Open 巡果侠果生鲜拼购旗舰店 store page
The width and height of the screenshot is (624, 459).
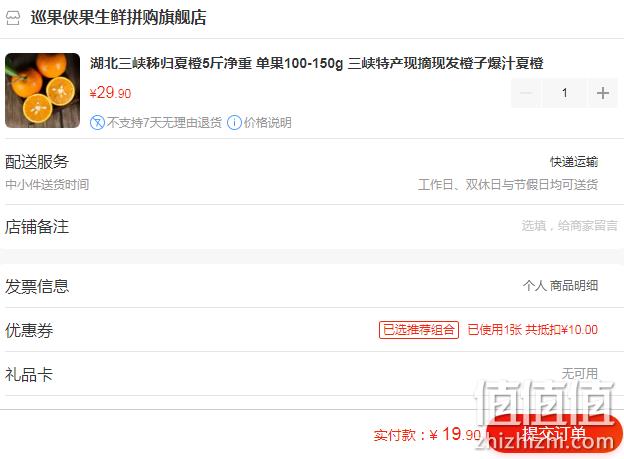coord(119,18)
